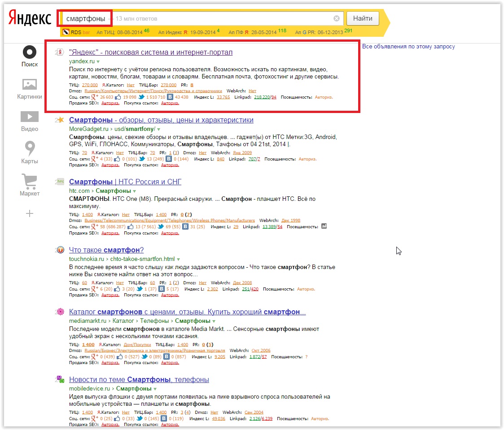Image resolution: width=504 pixels, height=430 pixels.
Task: Click Индекс L: 33 765 value
Action: (223, 97)
